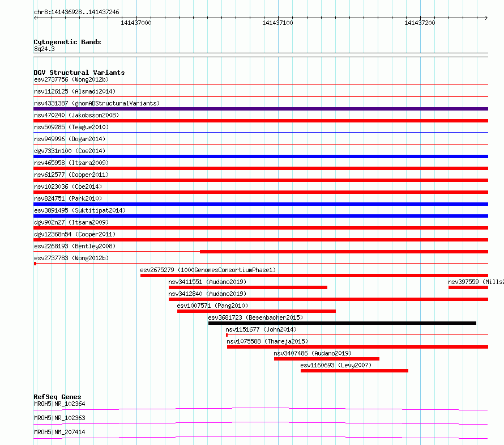This screenshot has height=445, width=504.
Task: Select the esv1007571 red variant bar
Action: [257, 311]
